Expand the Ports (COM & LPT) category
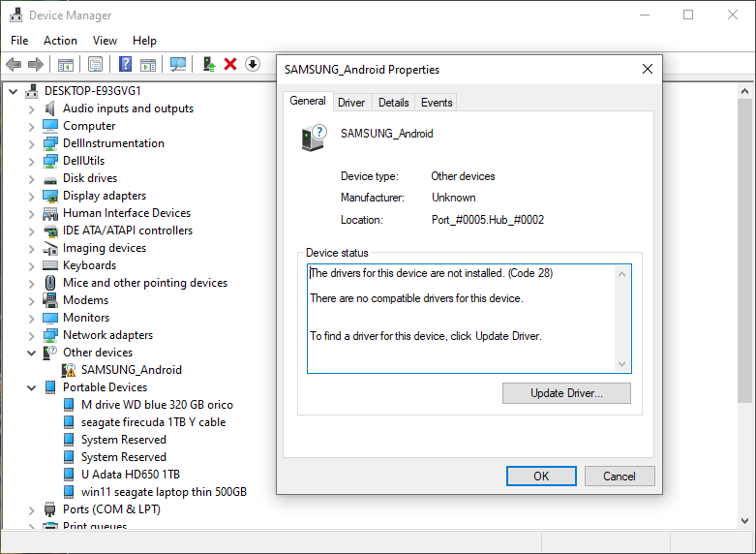The width and height of the screenshot is (756, 554). click(31, 510)
